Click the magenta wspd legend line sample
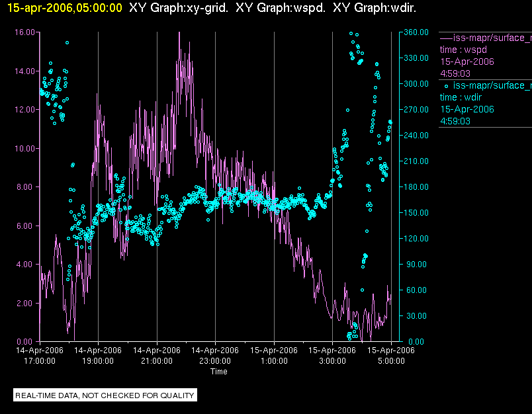 [x=446, y=38]
